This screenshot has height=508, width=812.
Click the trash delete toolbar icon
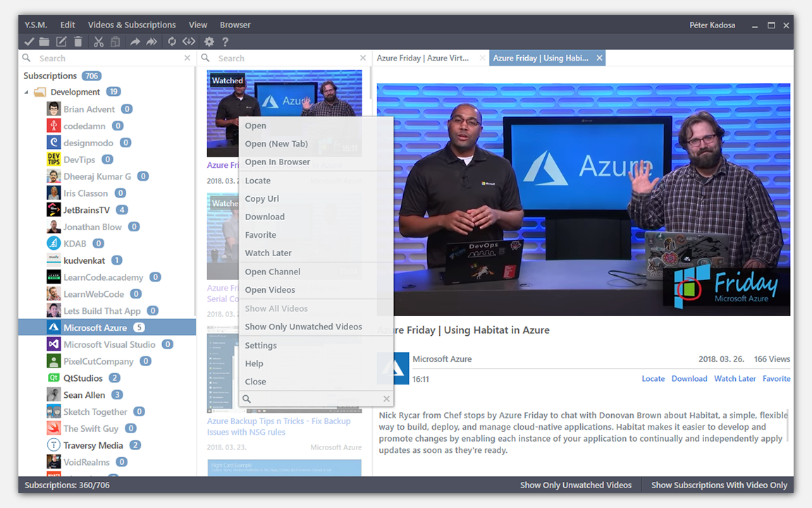78,42
